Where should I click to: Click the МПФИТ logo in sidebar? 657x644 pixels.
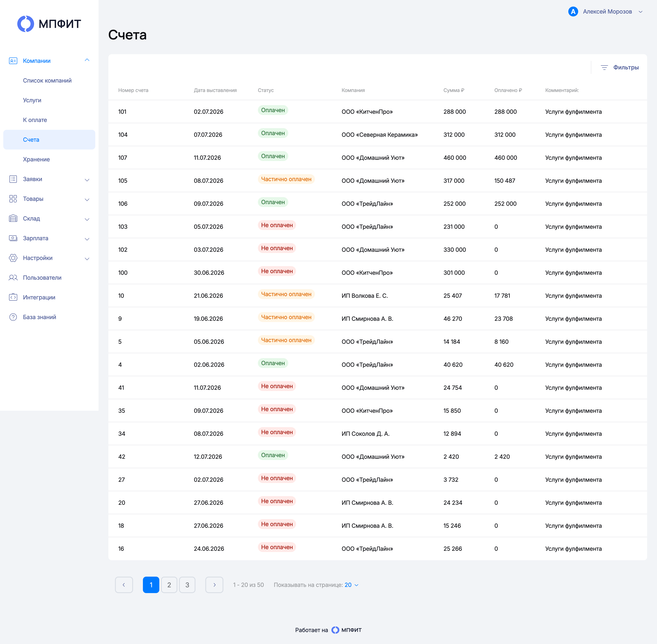pos(49,24)
